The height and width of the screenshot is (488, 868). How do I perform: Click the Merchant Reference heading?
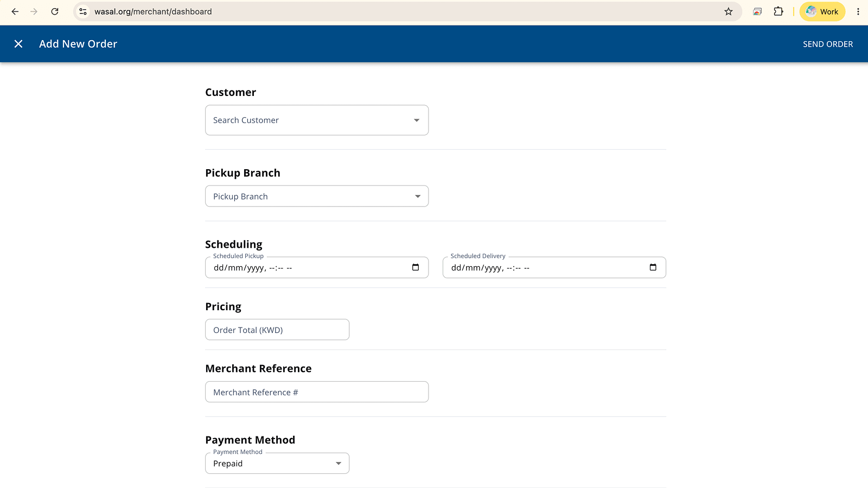tap(258, 369)
